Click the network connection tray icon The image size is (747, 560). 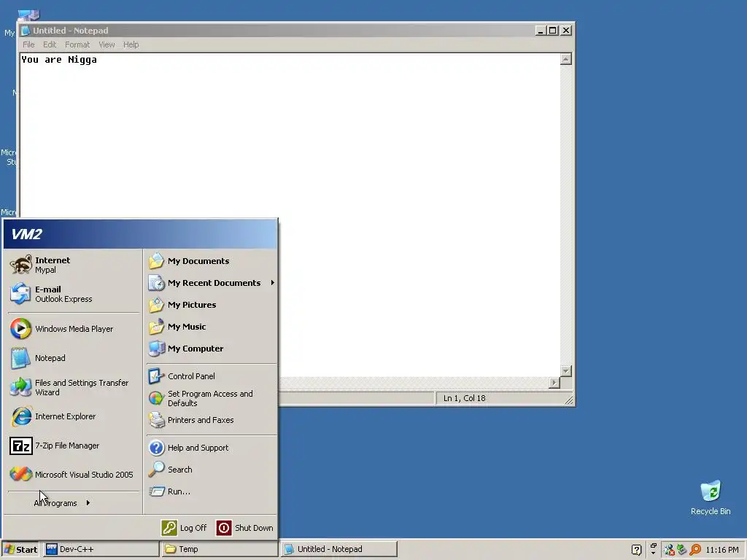[x=669, y=550]
